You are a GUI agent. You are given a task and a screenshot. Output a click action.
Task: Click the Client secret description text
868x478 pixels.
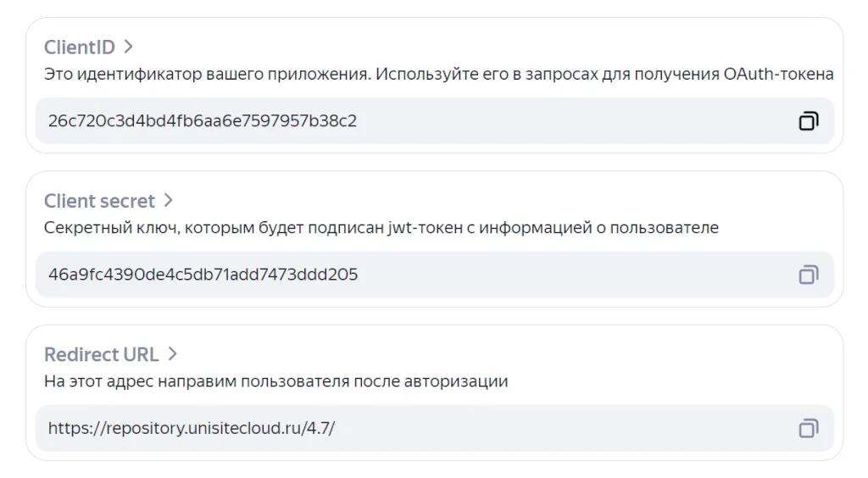[381, 228]
